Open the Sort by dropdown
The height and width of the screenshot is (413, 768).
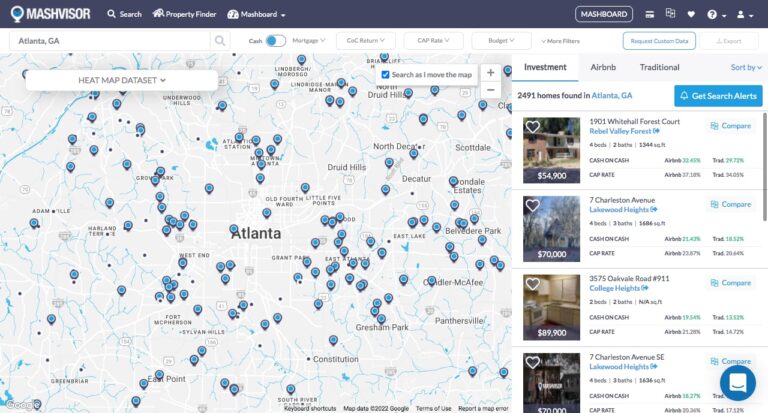click(742, 67)
